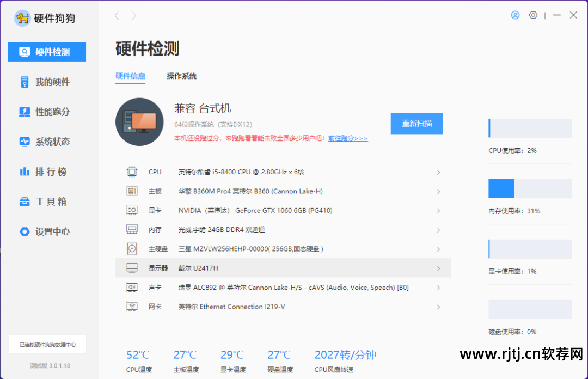Click the 内存使用率 usage bar
Image resolution: width=588 pixels, height=379 pixels.
[x=530, y=188]
